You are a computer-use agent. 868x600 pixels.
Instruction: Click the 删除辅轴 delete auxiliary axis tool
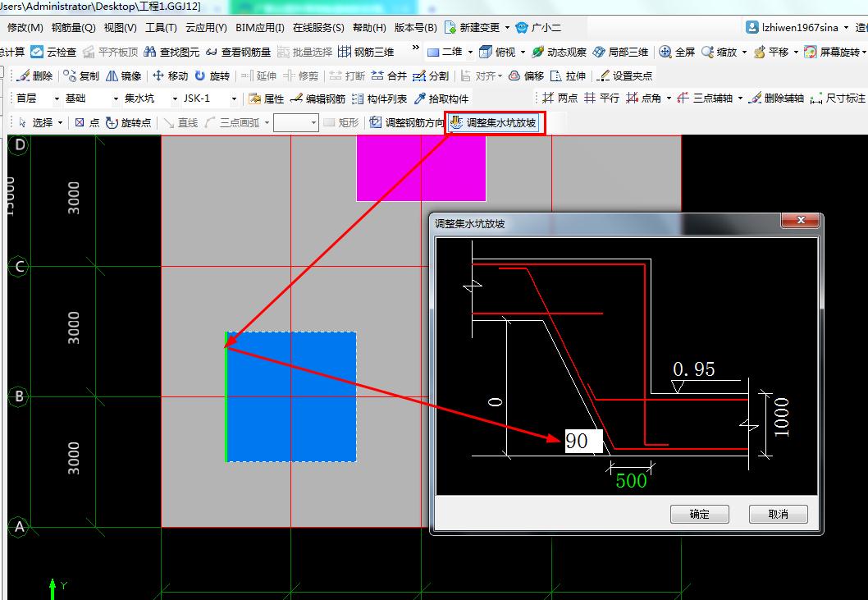pos(776,98)
